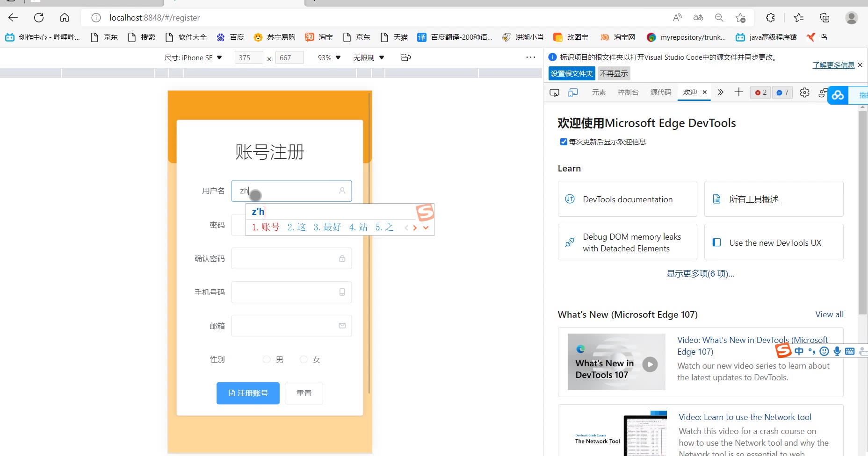The height and width of the screenshot is (456, 868).
Task: Open the 无限制 throttling dropdown
Action: (x=369, y=57)
